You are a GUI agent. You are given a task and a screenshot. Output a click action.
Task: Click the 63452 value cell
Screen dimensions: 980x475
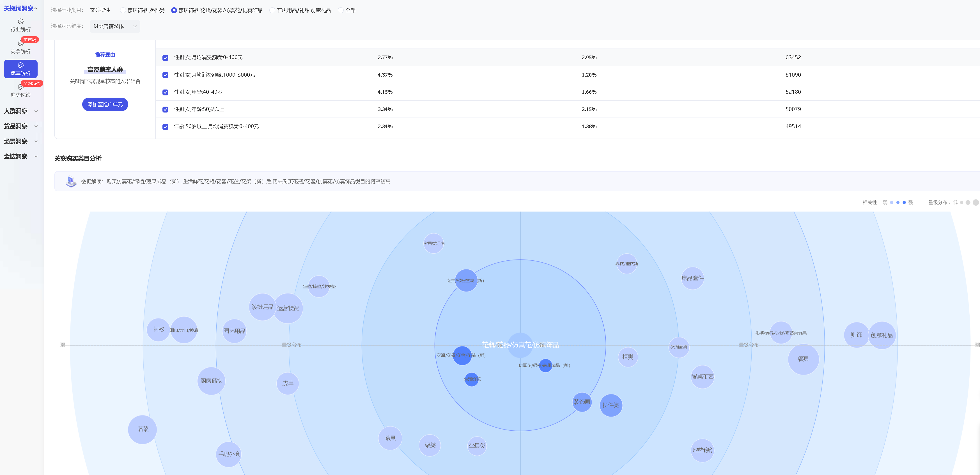pyautogui.click(x=793, y=58)
